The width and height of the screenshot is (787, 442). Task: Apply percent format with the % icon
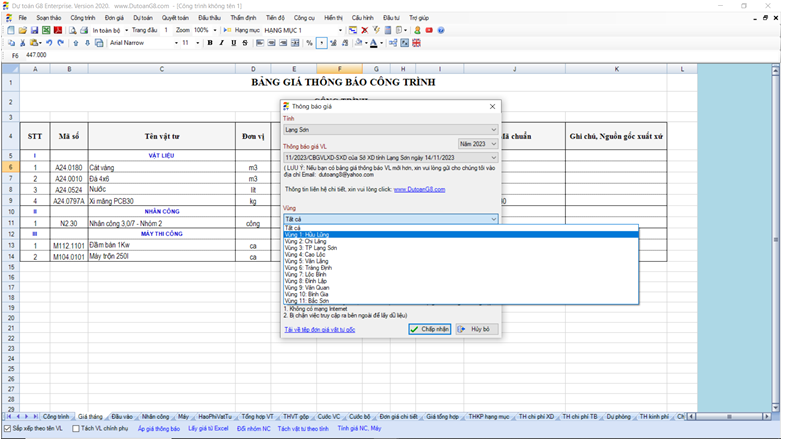pos(309,43)
